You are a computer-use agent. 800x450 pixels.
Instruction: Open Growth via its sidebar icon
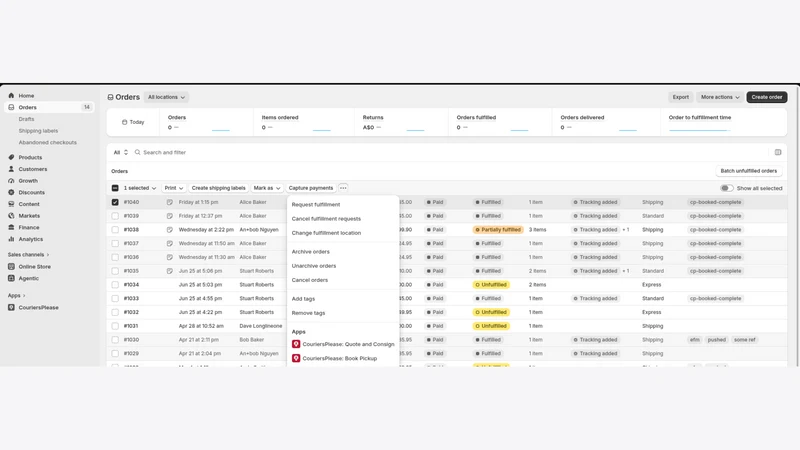11,181
